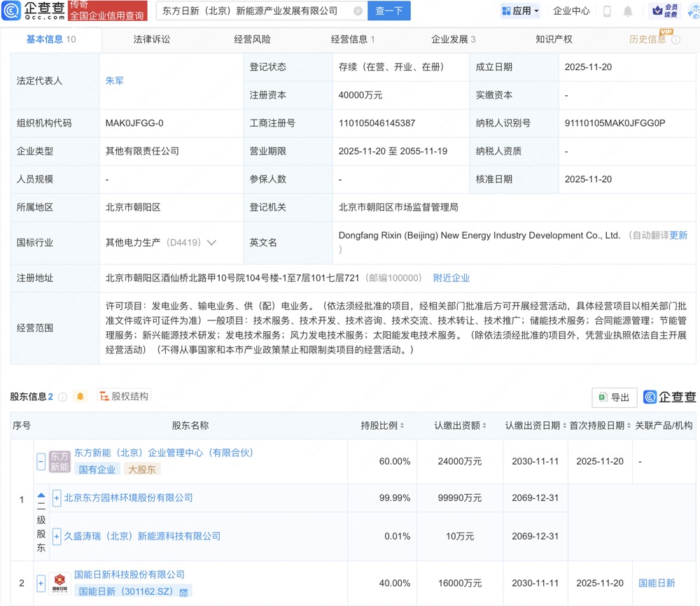Image resolution: width=700 pixels, height=606 pixels.
Task: Click the mobile app icon in top navigation
Action: click(608, 10)
